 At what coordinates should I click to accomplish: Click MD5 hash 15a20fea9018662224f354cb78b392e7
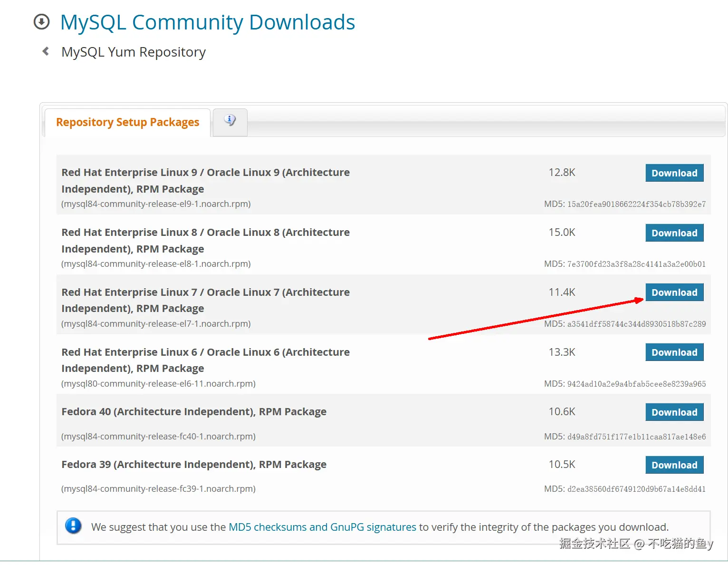click(x=636, y=205)
